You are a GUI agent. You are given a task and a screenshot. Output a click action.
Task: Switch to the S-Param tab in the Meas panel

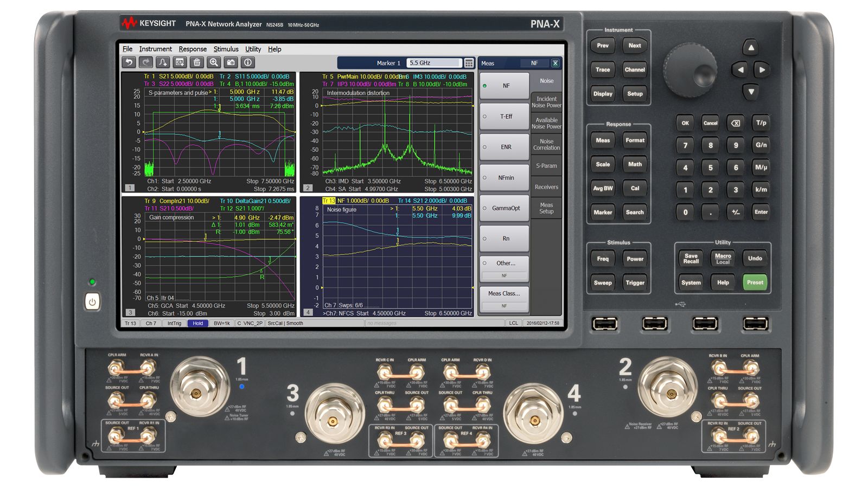(546, 166)
